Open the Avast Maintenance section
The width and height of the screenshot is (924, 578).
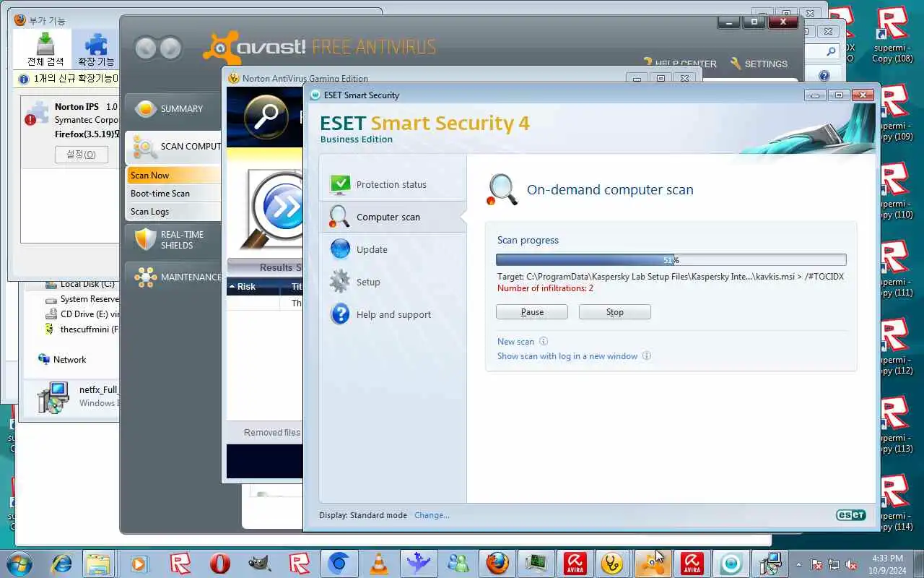[173, 277]
